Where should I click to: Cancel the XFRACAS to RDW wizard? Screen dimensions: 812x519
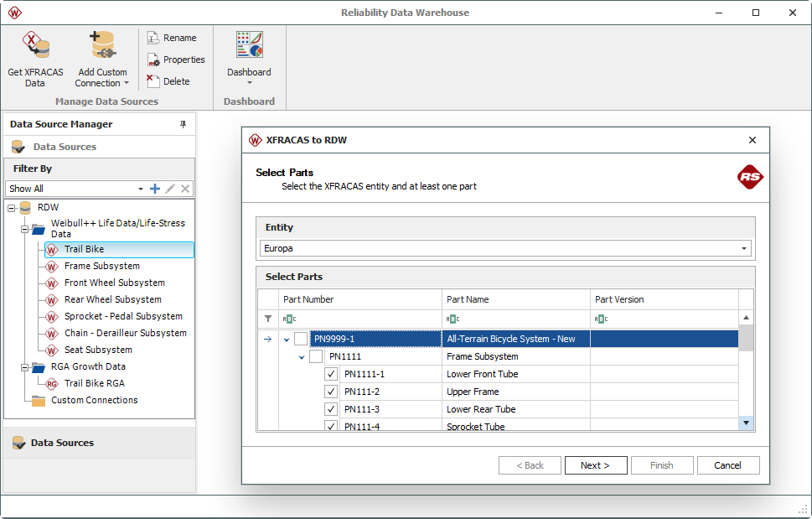[x=727, y=465]
